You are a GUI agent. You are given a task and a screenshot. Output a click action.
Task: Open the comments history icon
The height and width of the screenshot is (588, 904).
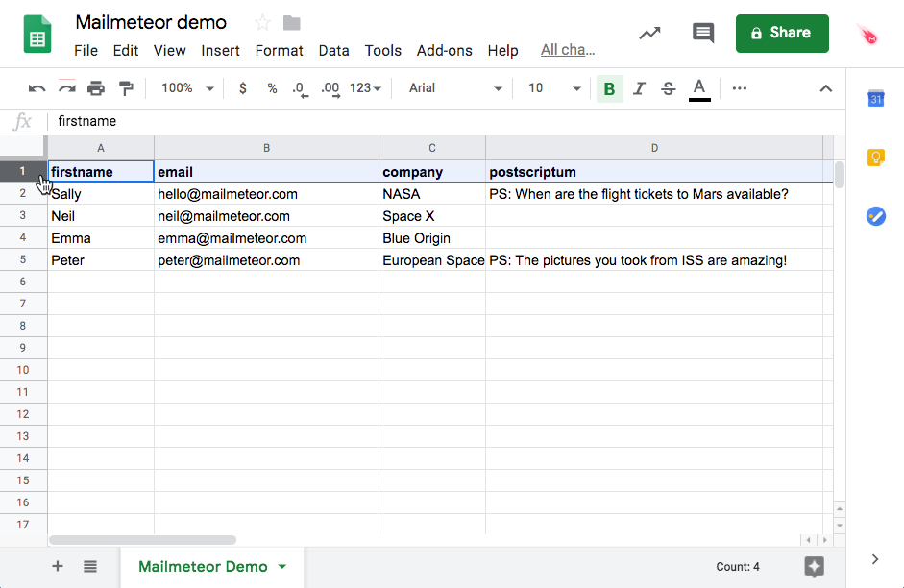[703, 33]
